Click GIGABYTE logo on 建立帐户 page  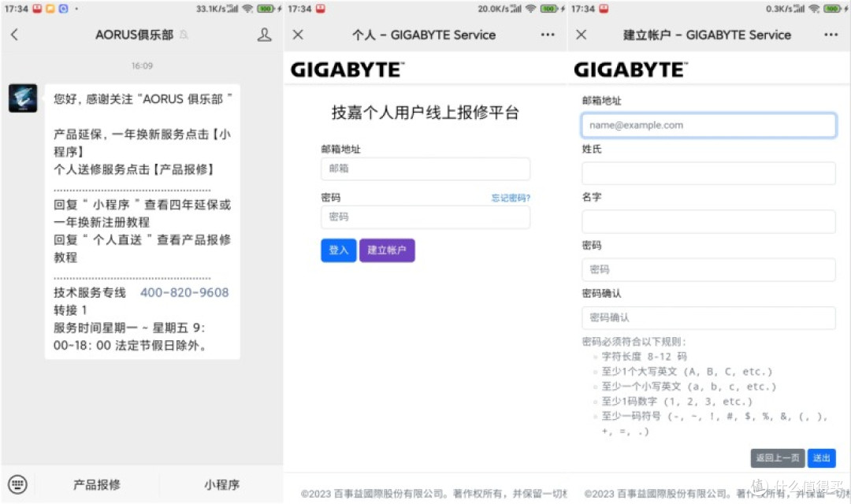point(630,69)
